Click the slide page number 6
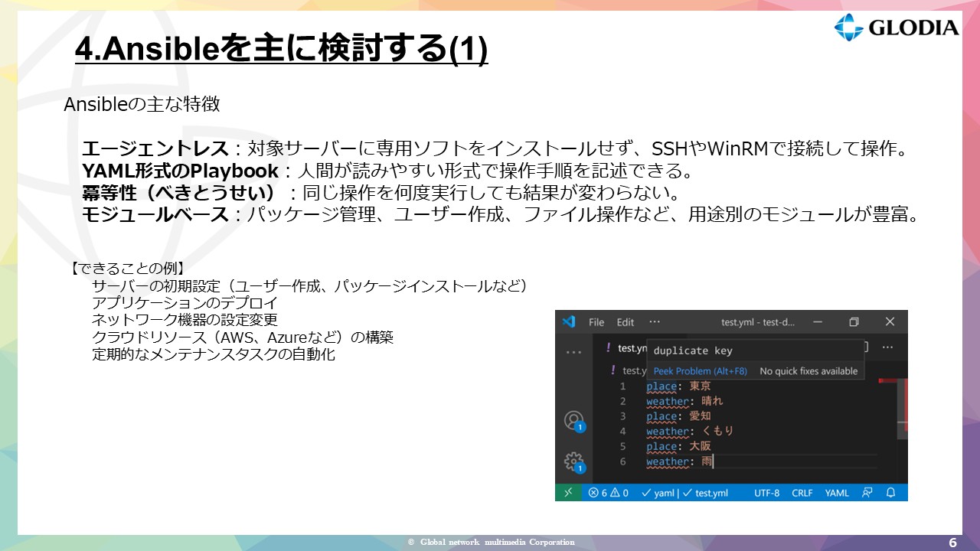Viewport: 980px width, 551px height. [953, 543]
